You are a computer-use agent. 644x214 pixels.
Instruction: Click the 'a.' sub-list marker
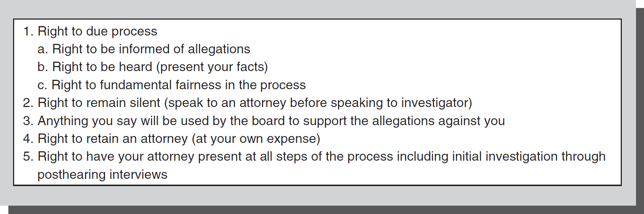pos(43,49)
